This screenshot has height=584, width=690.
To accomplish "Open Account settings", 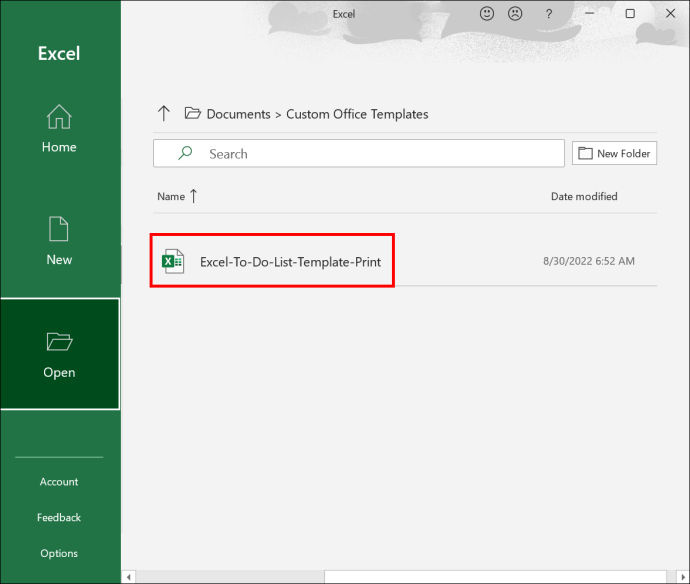I will pyautogui.click(x=59, y=481).
